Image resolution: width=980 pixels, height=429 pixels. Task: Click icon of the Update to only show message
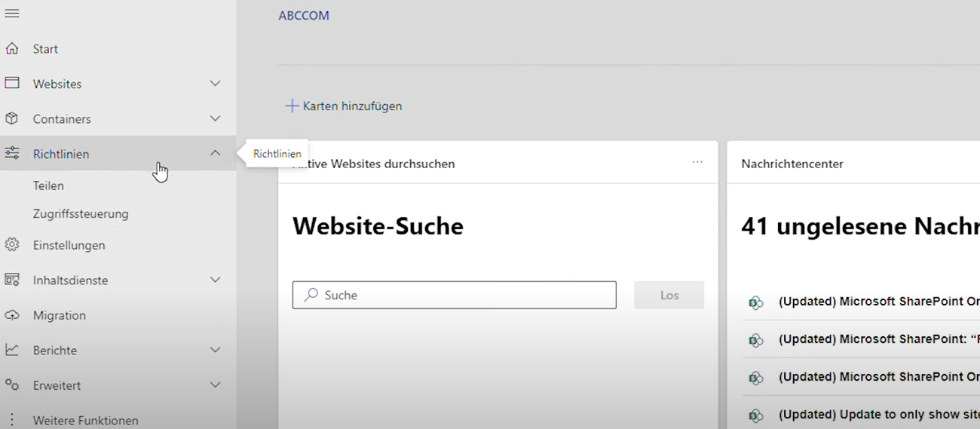755,415
